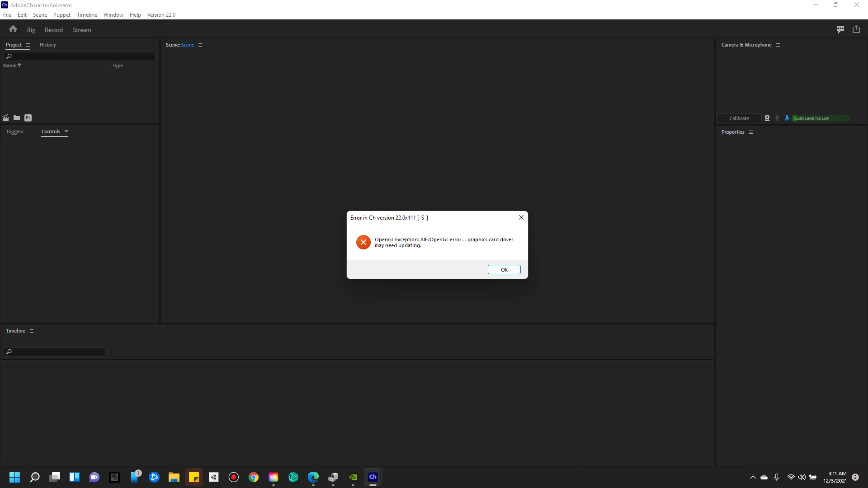The image size is (868, 488).
Task: Open NVIDIA app from the taskbar
Action: coord(353,477)
